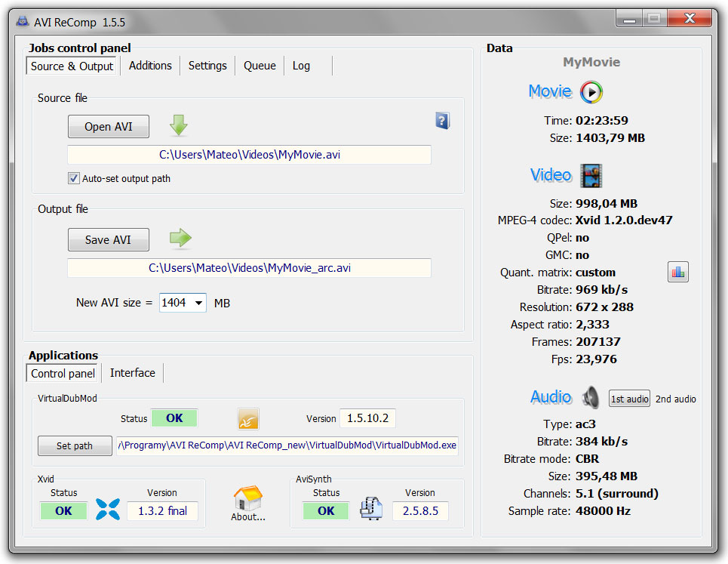Expand the New AVI size dropdown
This screenshot has height=564, width=728.
coord(199,303)
